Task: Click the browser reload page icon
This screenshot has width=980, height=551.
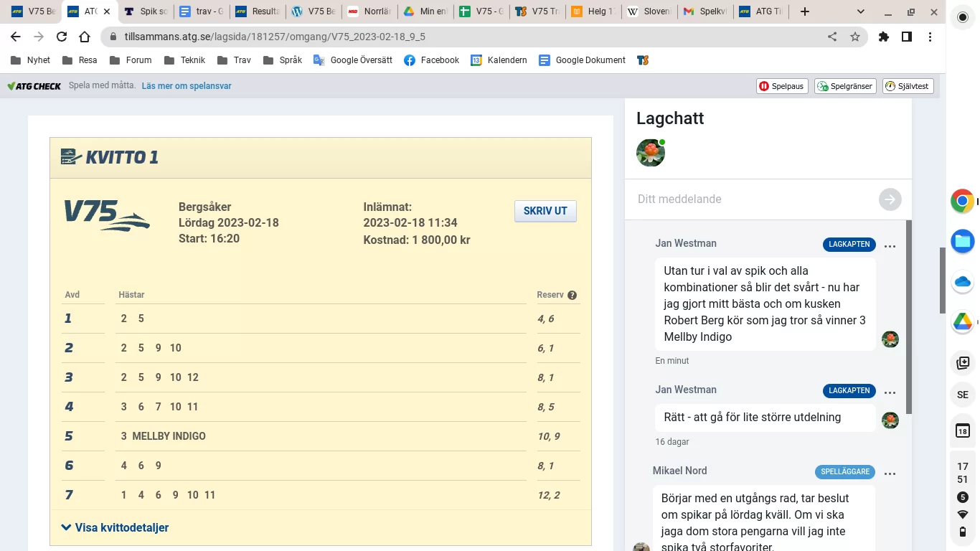Action: point(62,37)
